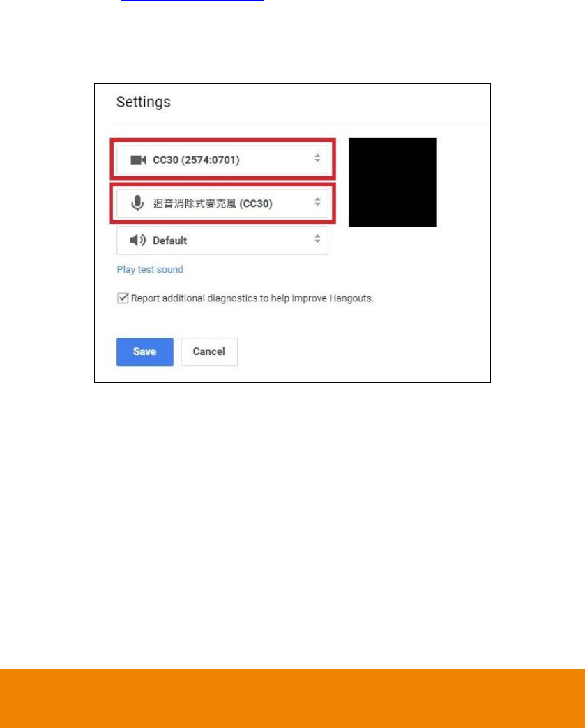Screen dimensions: 585x728
Task: Open the Default speaker output dropdown
Action: pos(222,241)
